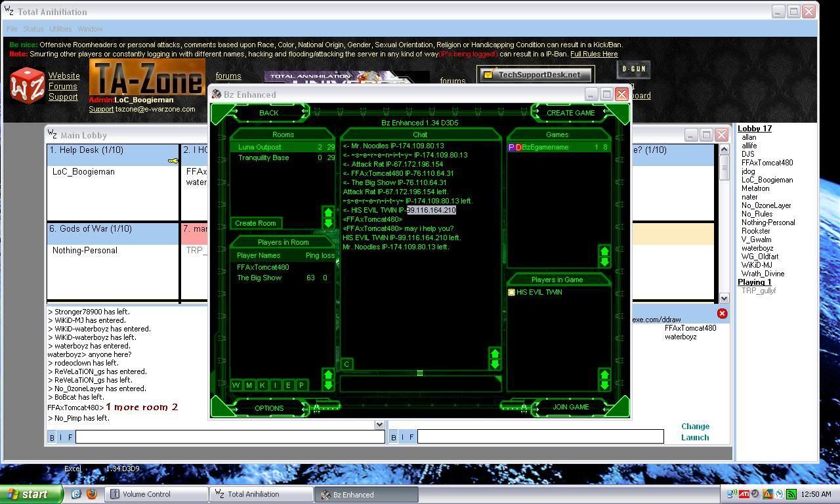
Task: Click the Launch link in room panel
Action: click(x=695, y=438)
